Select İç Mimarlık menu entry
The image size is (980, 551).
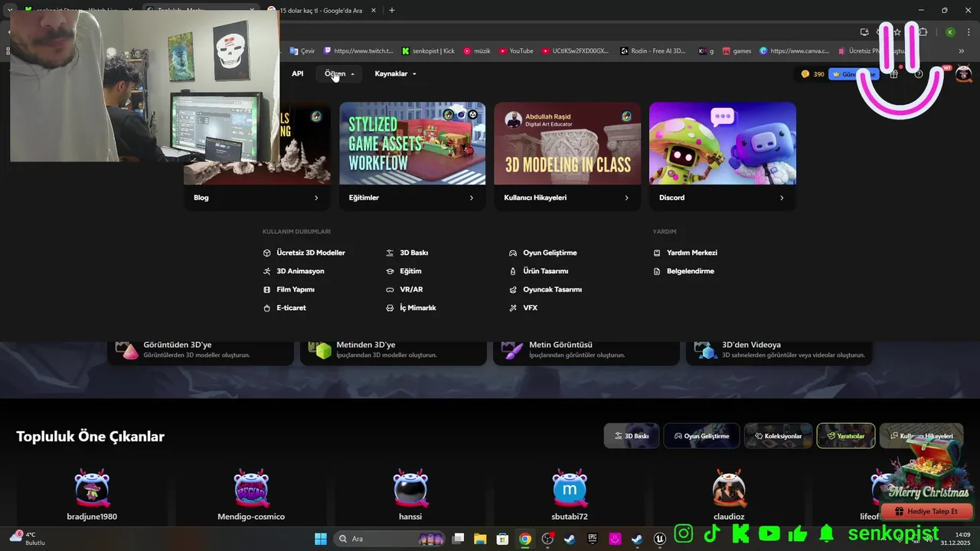click(x=411, y=308)
